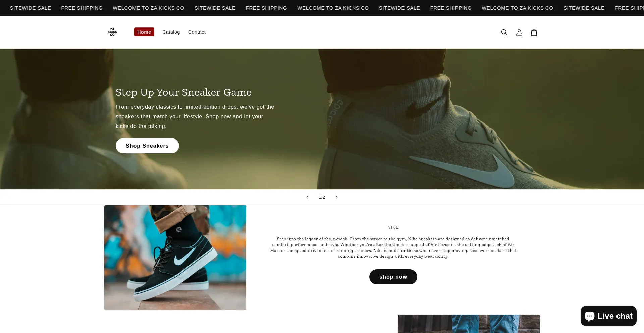
Task: Go to previous slide arrow
Action: point(307,197)
